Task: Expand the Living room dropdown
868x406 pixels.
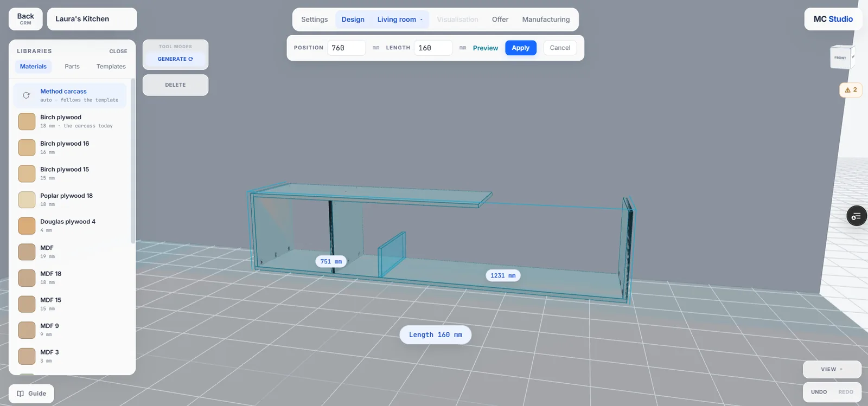Action: click(x=400, y=20)
